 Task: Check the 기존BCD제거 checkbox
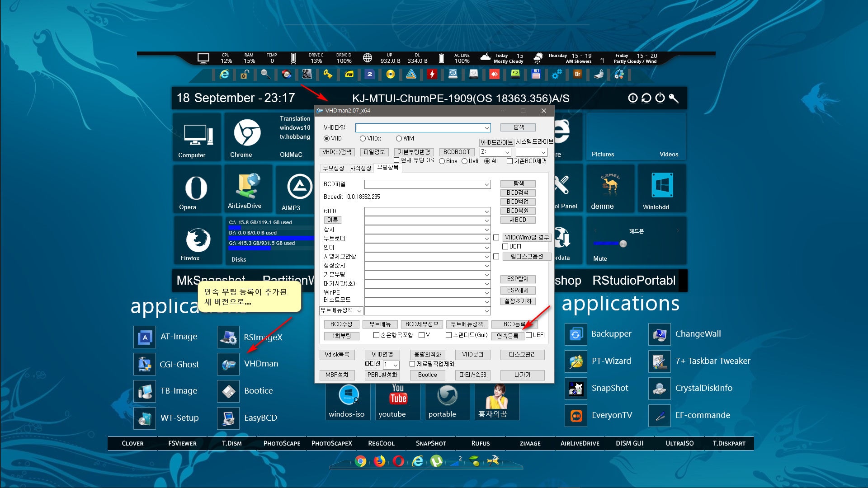[509, 161]
